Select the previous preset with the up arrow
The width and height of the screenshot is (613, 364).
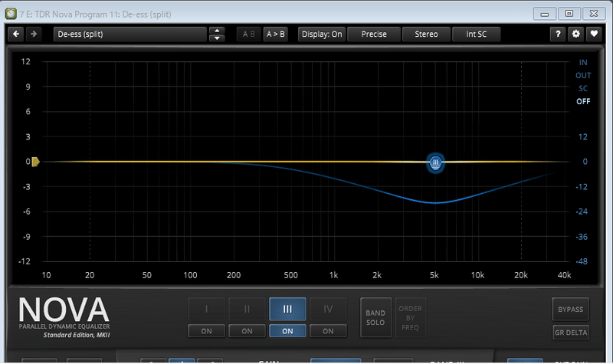coord(217,31)
